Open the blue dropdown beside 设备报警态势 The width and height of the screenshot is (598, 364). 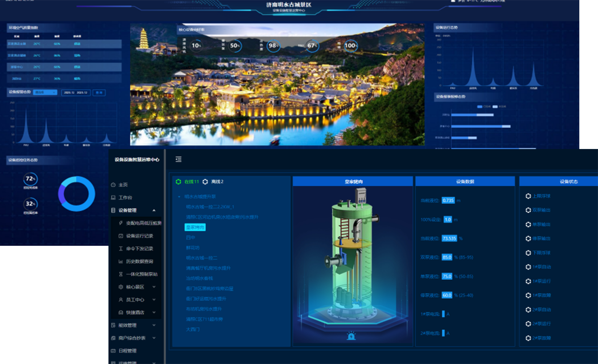pyautogui.click(x=45, y=92)
